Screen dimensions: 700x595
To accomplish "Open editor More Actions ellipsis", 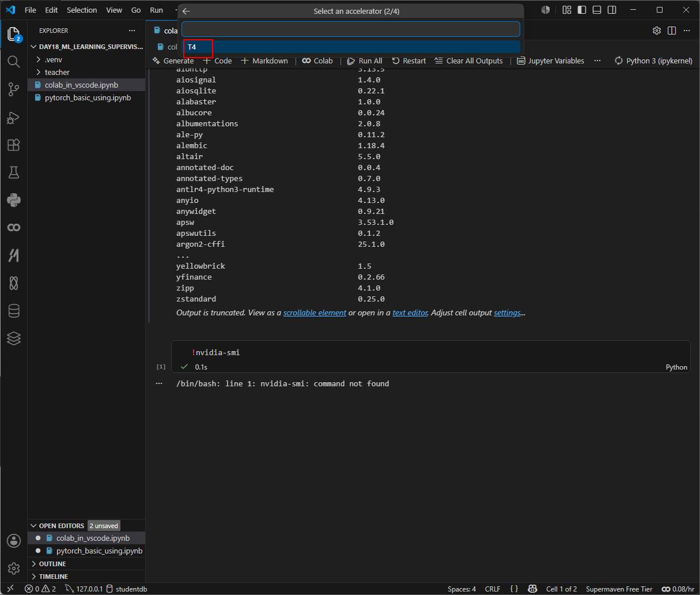I will pyautogui.click(x=687, y=31).
